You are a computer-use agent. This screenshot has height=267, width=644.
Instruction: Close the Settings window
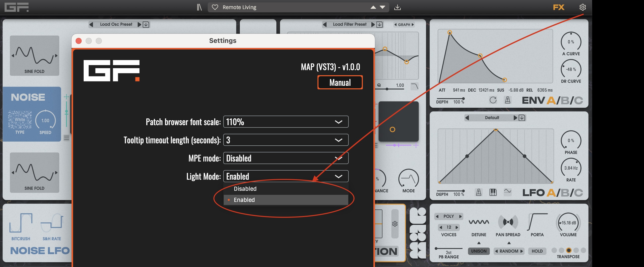click(x=79, y=41)
